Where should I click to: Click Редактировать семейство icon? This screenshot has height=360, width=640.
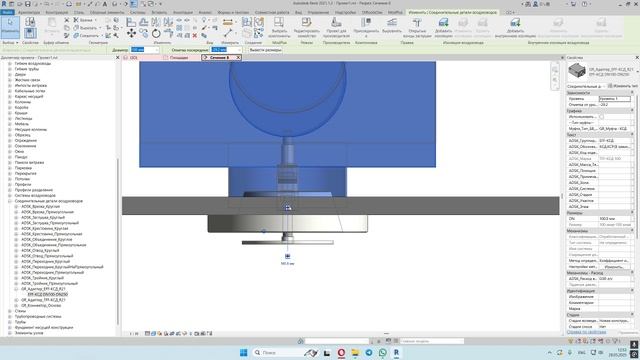(307, 27)
